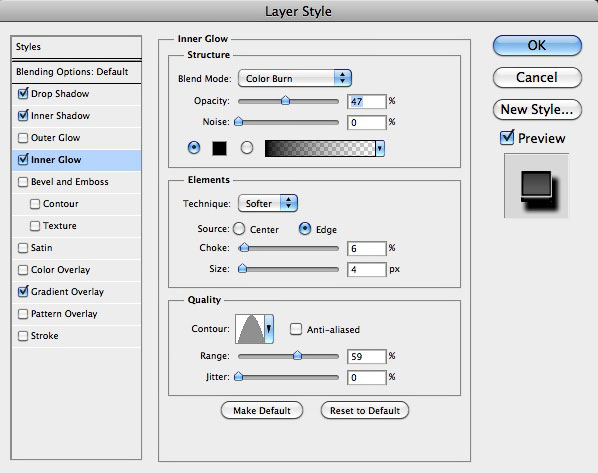The height and width of the screenshot is (473, 598).
Task: Click the layer style preview thumbnail
Action: point(536,186)
